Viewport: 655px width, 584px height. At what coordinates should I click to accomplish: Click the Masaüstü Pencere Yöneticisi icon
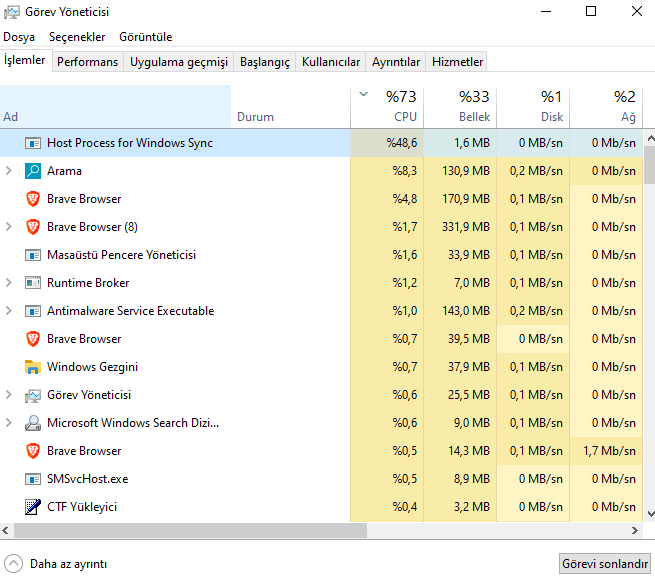click(33, 255)
